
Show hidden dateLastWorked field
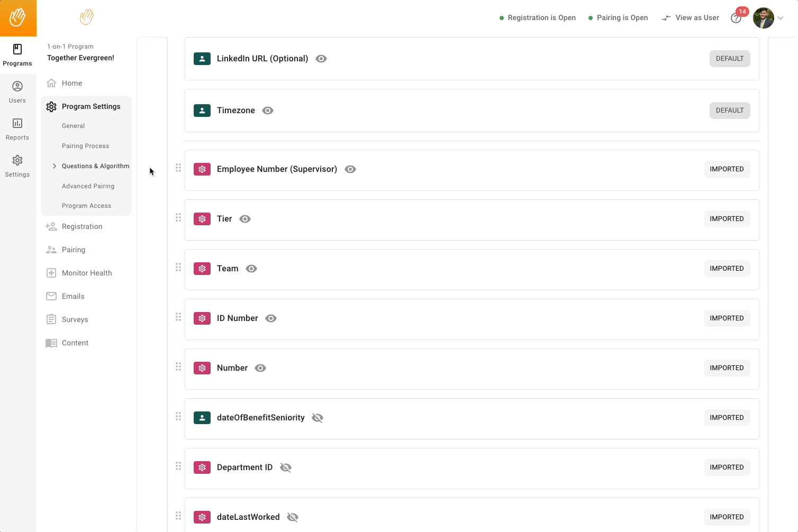point(293,517)
